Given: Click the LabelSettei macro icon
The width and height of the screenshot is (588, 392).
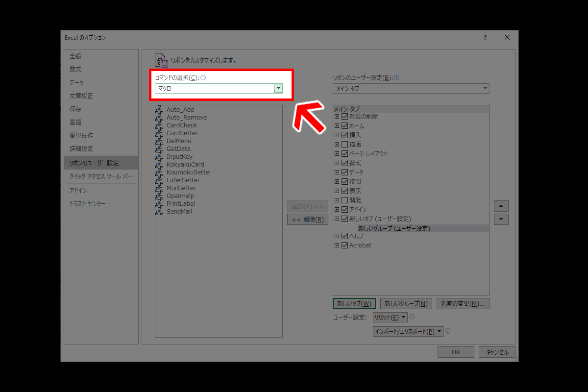Looking at the screenshot, I should 159,180.
